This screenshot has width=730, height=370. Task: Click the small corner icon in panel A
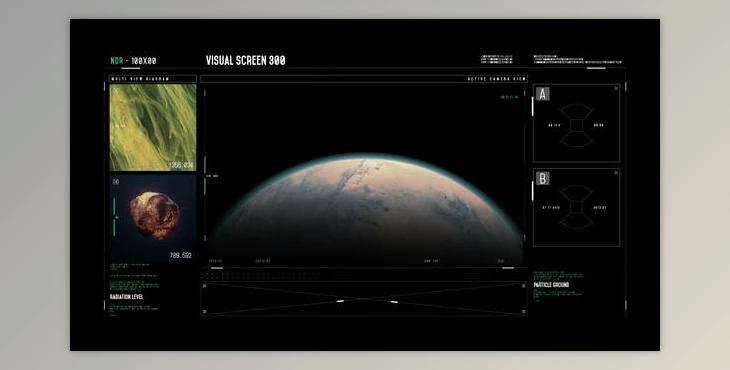tap(616, 88)
